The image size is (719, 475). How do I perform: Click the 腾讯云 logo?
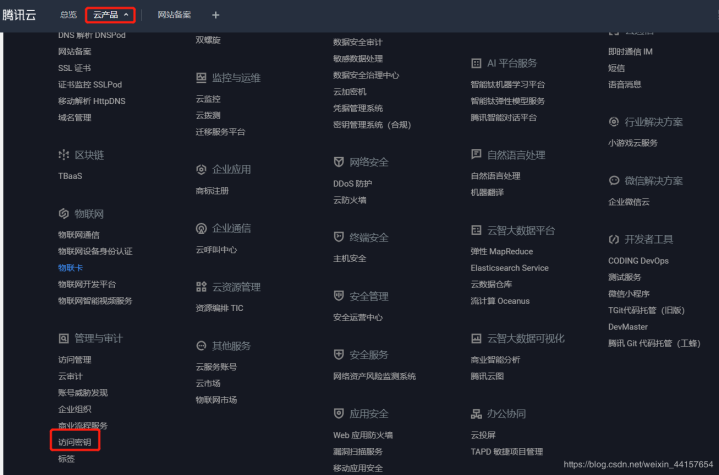click(19, 15)
